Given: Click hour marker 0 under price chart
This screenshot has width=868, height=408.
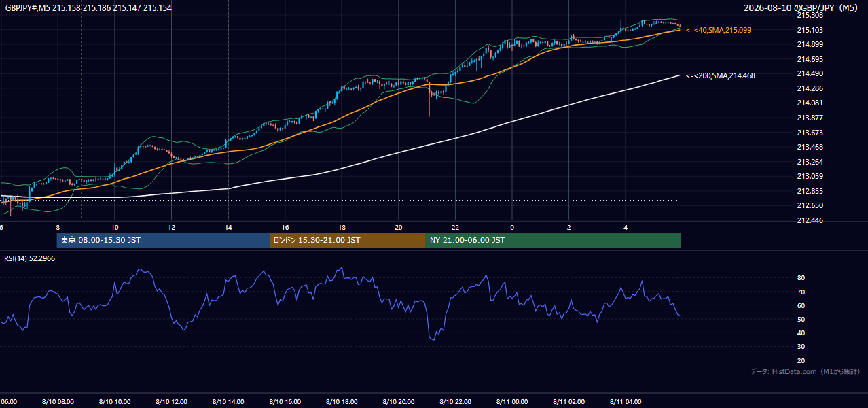Looking at the screenshot, I should pos(512,228).
